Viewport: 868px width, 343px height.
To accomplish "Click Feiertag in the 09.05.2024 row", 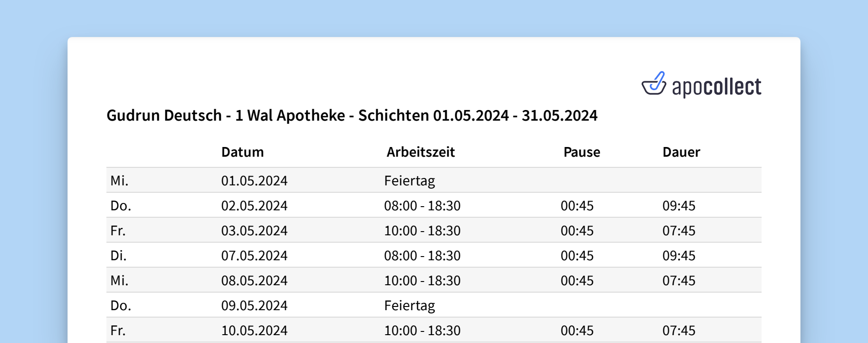I will (x=409, y=306).
